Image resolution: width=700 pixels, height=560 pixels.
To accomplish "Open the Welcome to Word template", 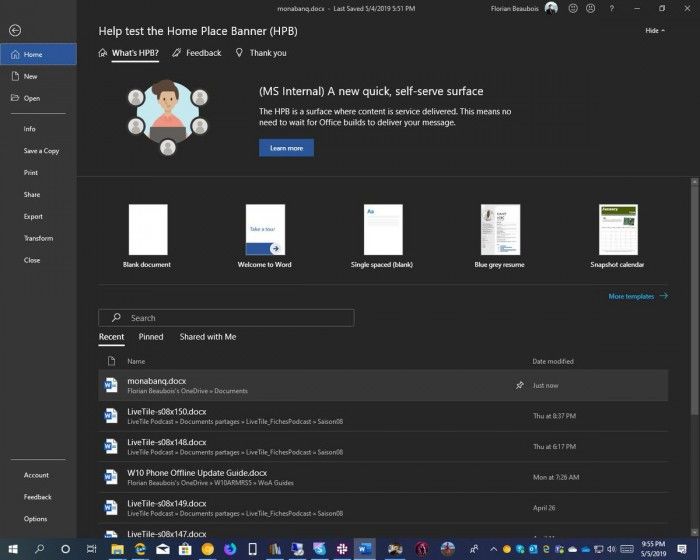I will 265,236.
